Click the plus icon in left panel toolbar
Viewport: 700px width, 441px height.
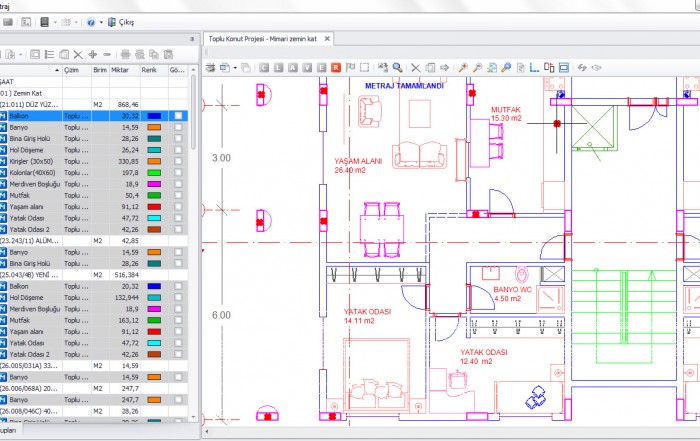[93, 53]
